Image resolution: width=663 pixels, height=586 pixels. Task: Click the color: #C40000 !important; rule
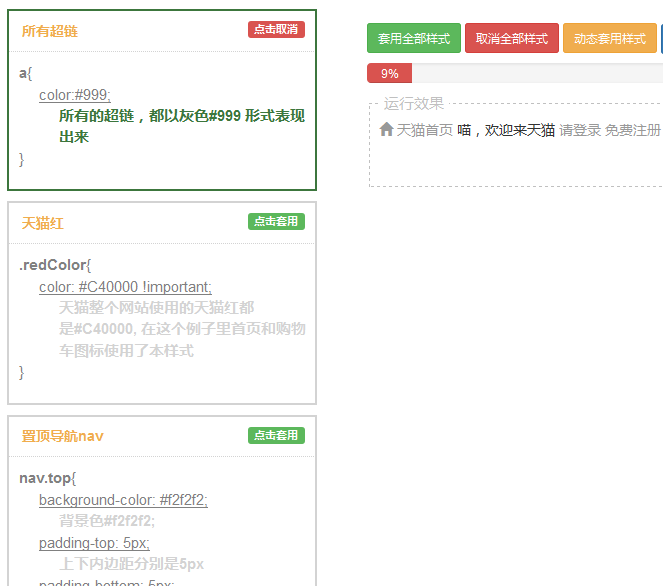pyautogui.click(x=126, y=287)
